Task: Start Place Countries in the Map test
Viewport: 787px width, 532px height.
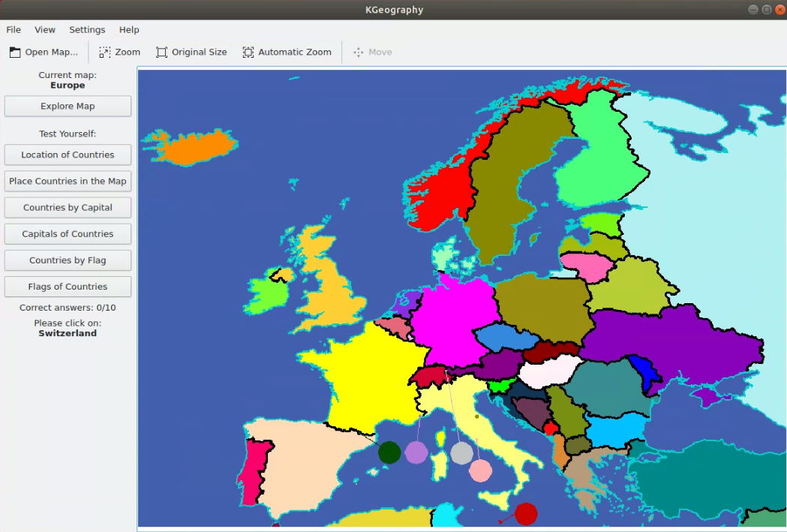Action: pos(68,181)
